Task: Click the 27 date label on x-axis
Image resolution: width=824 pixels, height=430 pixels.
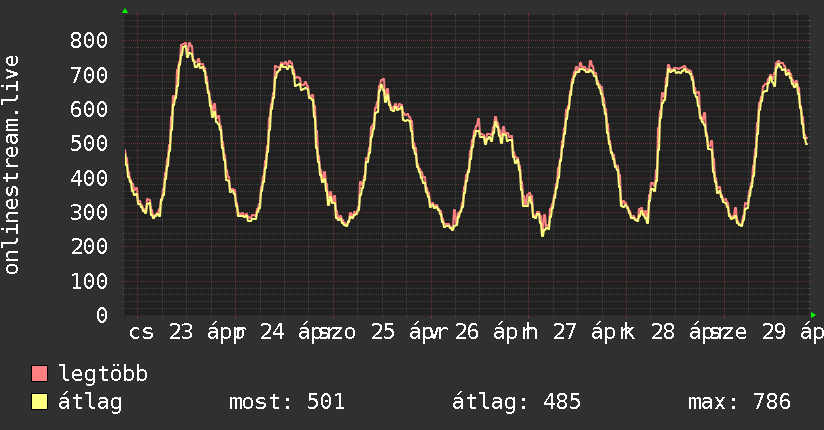Action: pos(564,332)
